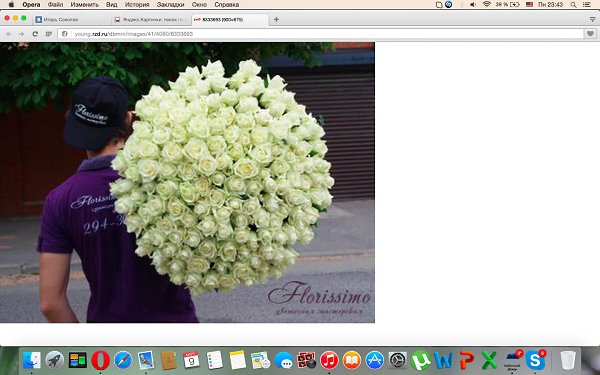Viewport: 600px width, 375px height.
Task: Switch to the Яндекс.Картинки tab
Action: [152, 20]
